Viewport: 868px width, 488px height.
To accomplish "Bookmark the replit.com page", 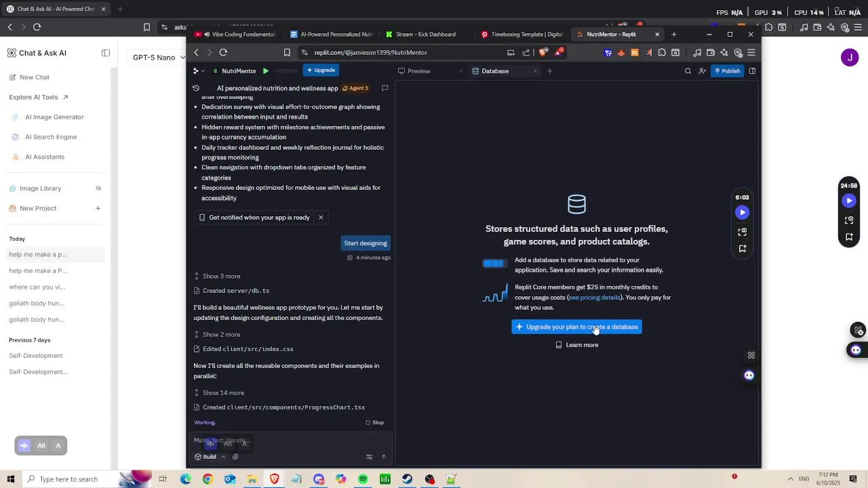I will [287, 52].
